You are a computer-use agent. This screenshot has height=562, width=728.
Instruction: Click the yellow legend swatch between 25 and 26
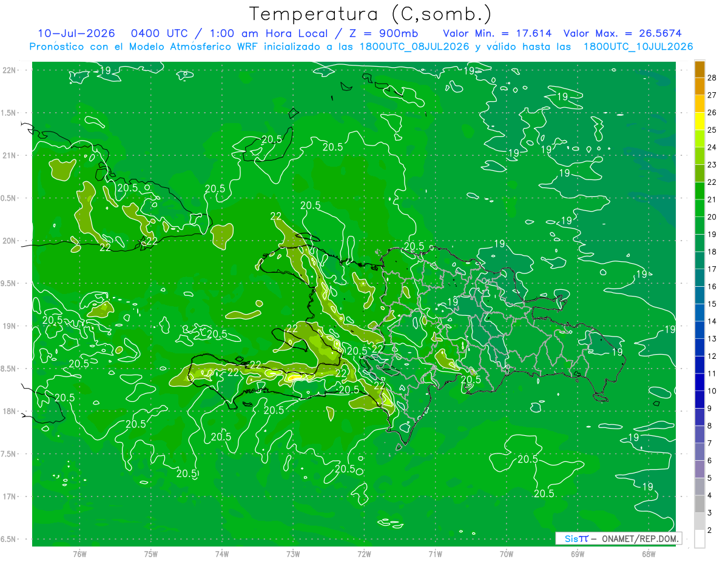[699, 121]
